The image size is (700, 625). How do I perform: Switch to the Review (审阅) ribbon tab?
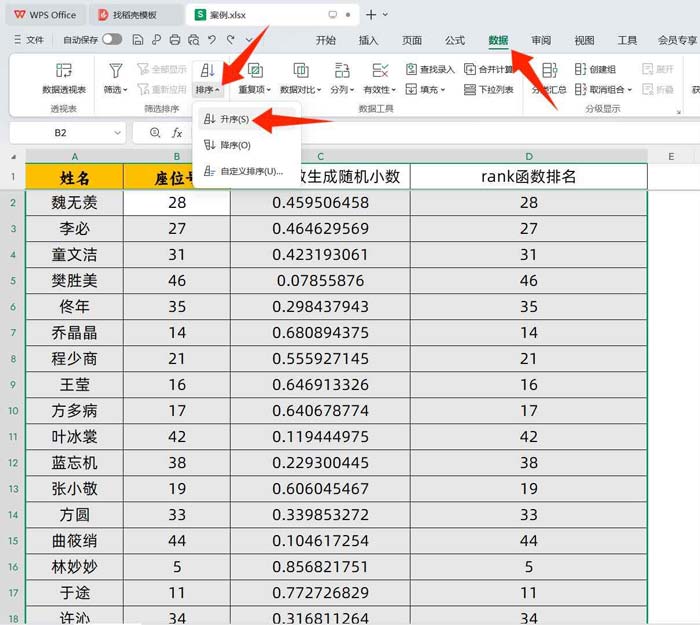tap(541, 40)
